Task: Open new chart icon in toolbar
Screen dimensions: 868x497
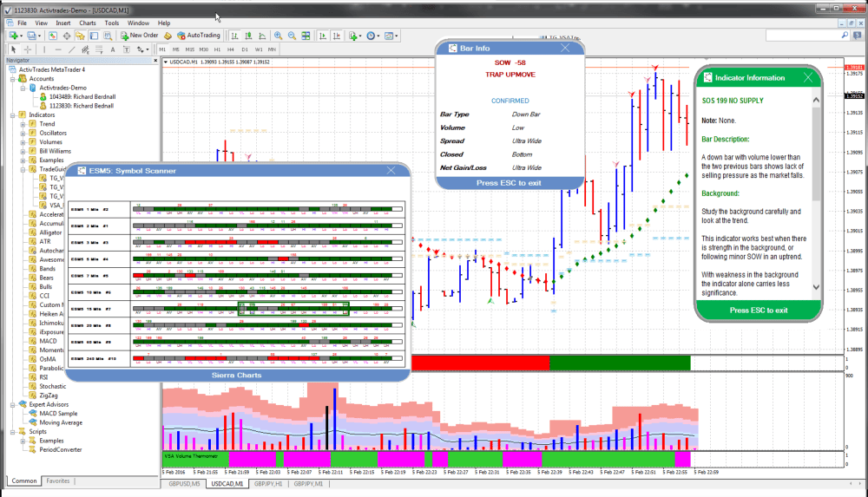Action: click(13, 36)
